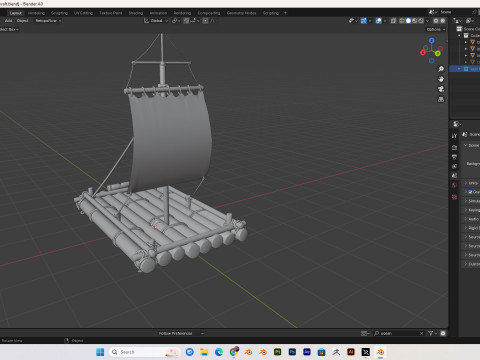Open the View Layer properties tab
Screen dimensions: 480x360
(454, 166)
